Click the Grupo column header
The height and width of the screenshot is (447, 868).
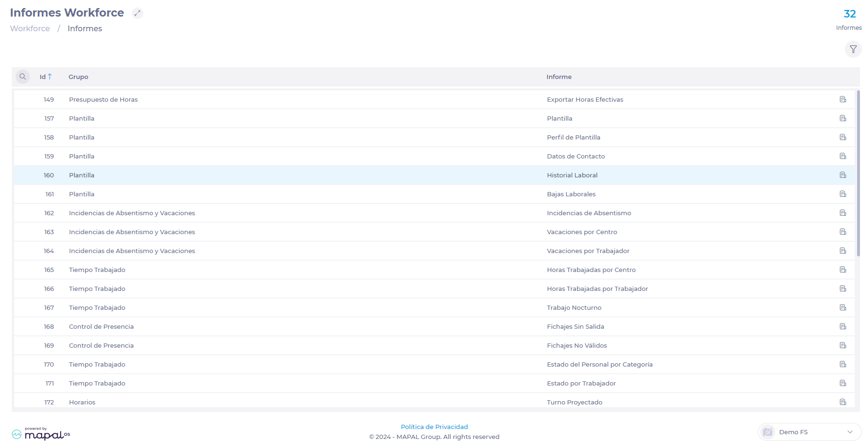78,77
